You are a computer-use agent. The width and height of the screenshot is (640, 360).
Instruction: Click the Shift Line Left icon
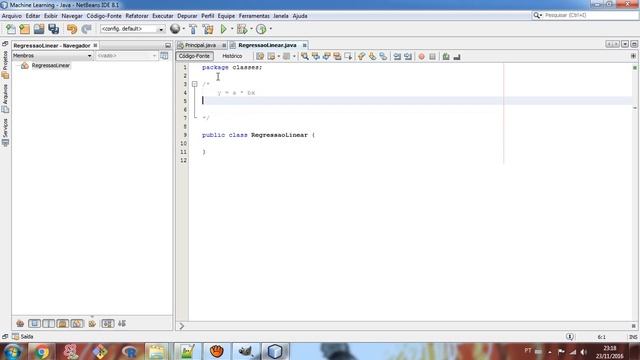[397, 56]
